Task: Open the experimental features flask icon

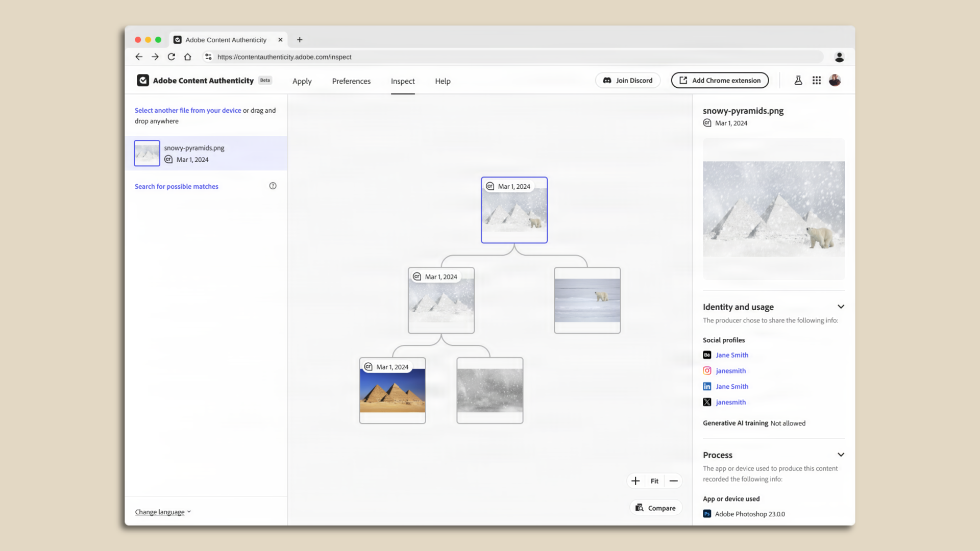Action: [x=798, y=80]
